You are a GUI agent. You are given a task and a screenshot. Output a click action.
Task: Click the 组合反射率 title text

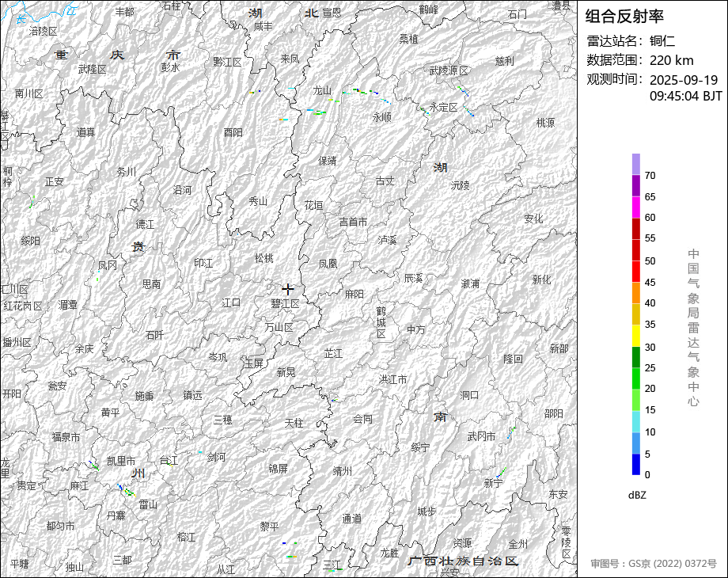pos(624,17)
